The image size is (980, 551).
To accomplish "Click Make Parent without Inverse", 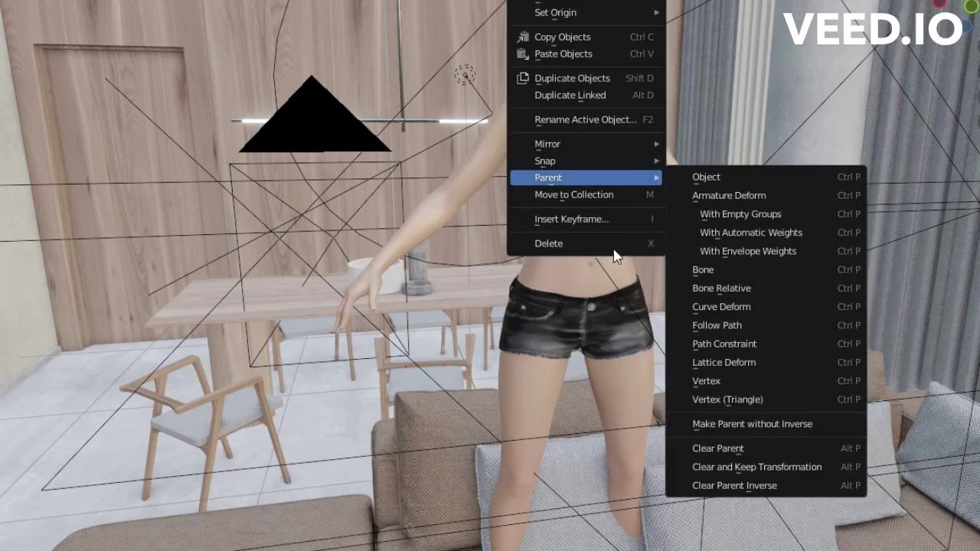I will (752, 424).
